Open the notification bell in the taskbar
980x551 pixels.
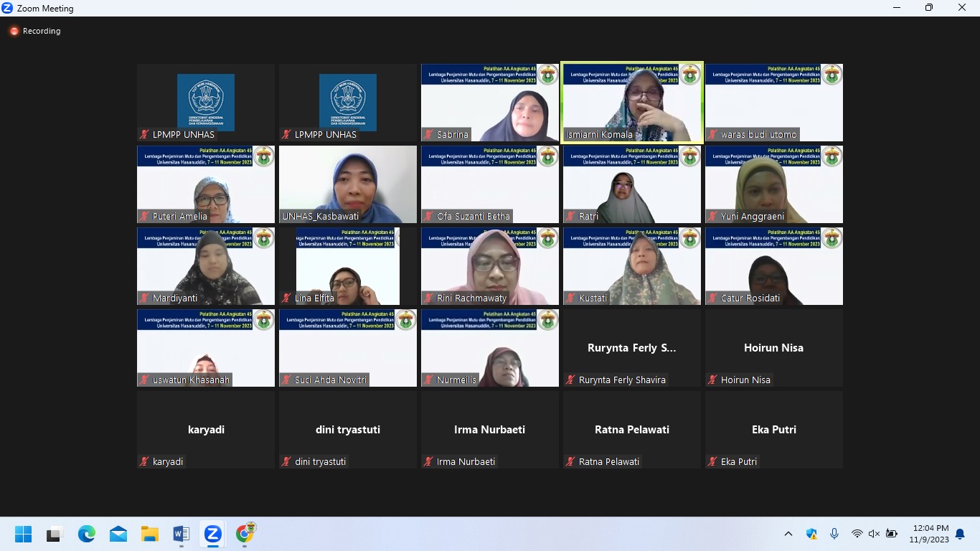[960, 534]
